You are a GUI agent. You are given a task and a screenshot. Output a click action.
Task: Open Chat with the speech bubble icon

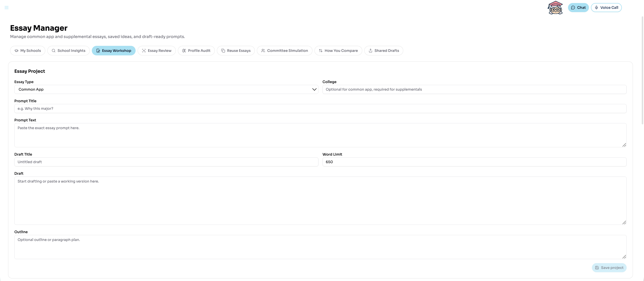(578, 8)
